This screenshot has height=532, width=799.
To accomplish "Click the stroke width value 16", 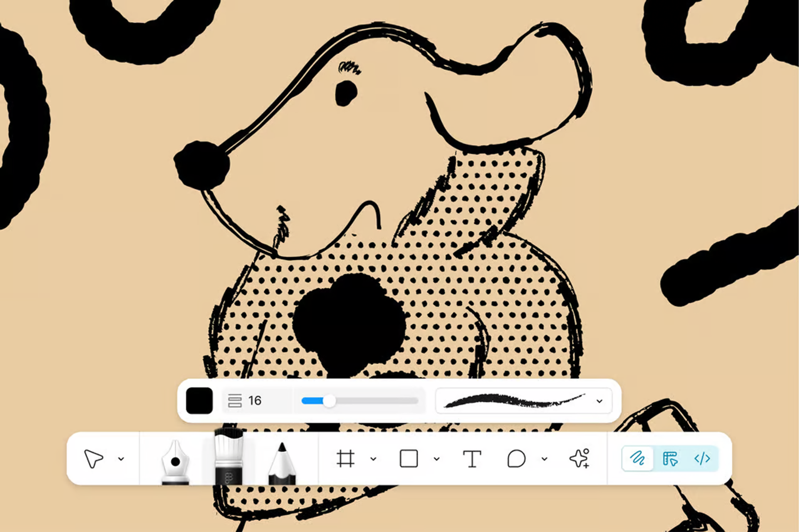I will click(x=255, y=401).
